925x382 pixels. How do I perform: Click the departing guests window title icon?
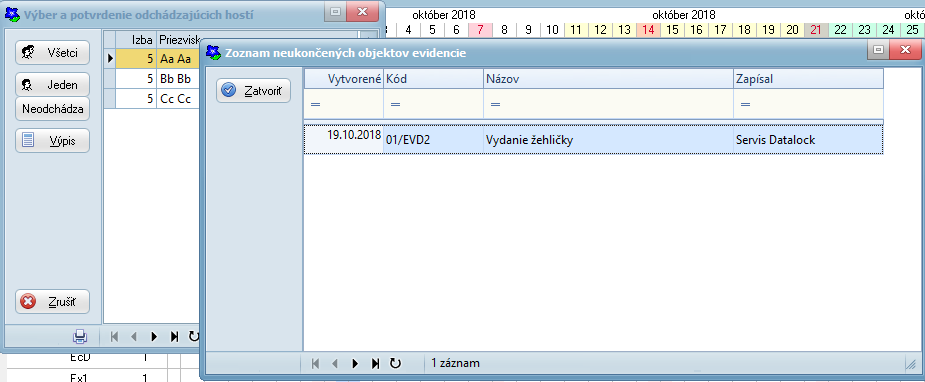click(x=12, y=14)
